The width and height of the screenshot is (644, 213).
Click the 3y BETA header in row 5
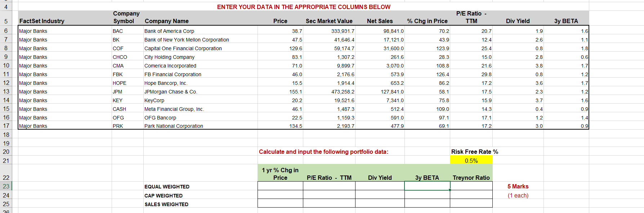click(x=566, y=18)
